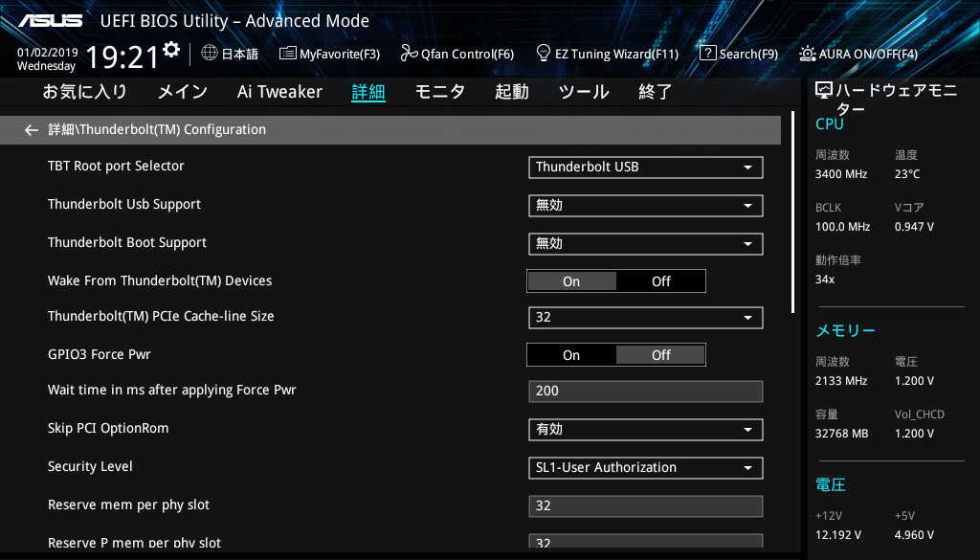Go back using the left arrow icon

click(x=31, y=130)
